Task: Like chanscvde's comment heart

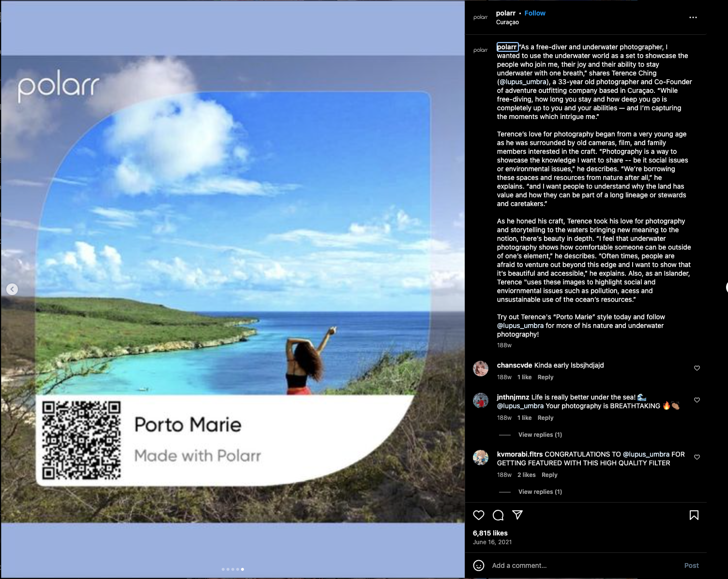Action: (697, 368)
